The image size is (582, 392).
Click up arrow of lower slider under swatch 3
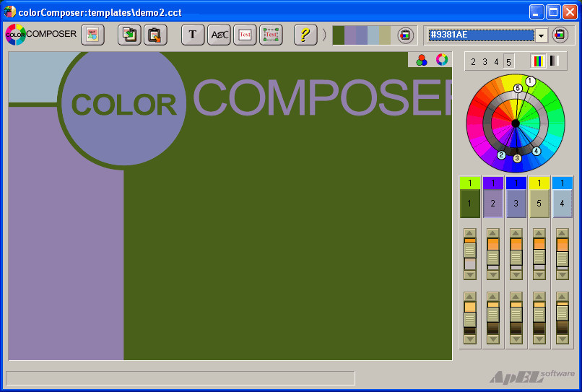point(516,297)
